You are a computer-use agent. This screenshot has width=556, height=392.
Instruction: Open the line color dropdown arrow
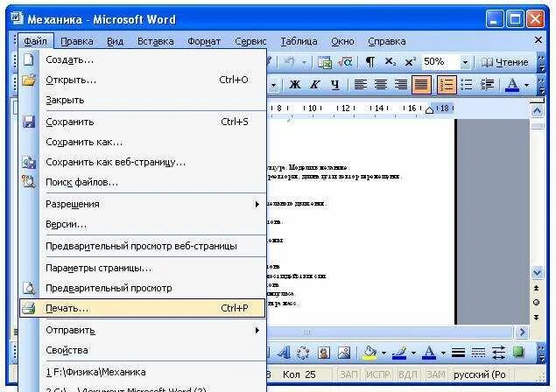pyautogui.click(x=413, y=353)
